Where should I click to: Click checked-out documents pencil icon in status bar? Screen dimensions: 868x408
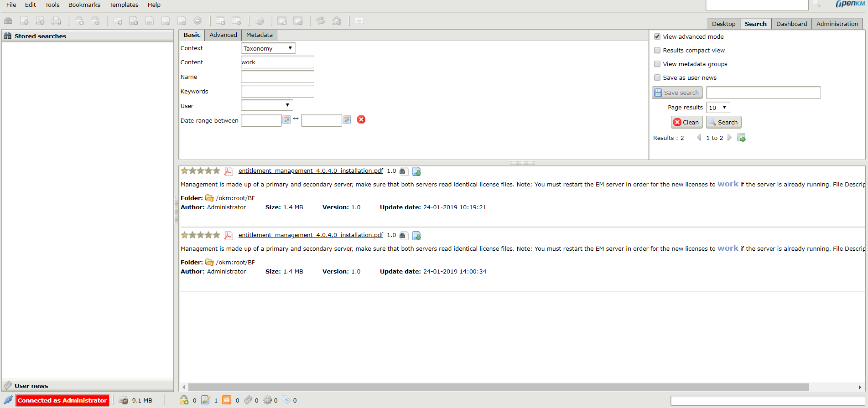pos(206,400)
